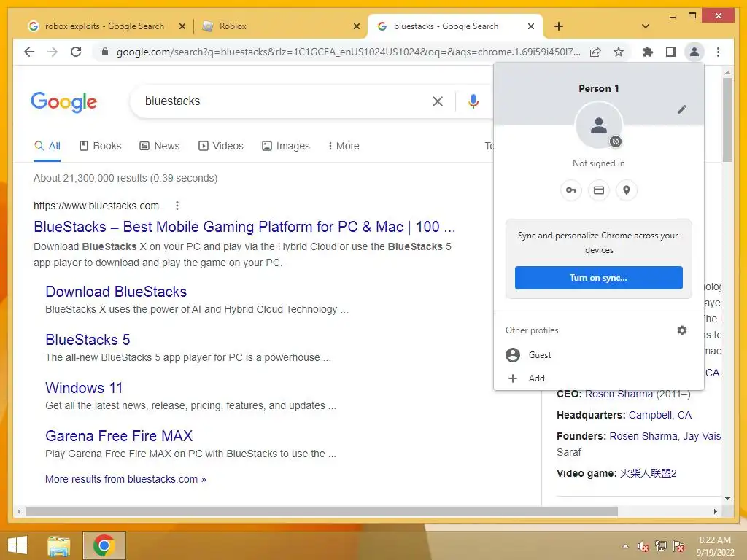Select the All results filter
The image size is (747, 560).
point(47,146)
